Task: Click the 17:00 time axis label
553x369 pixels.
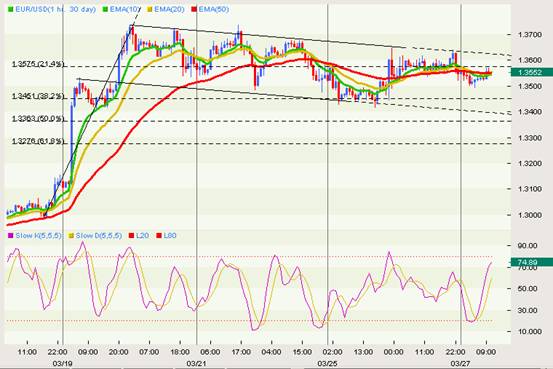Action: pos(241,352)
